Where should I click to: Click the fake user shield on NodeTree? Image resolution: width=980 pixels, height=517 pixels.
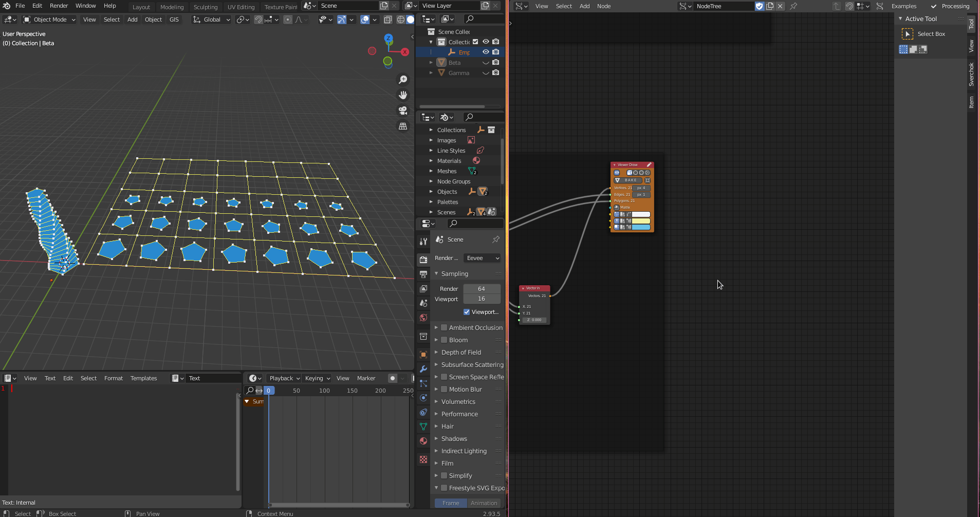pos(759,6)
